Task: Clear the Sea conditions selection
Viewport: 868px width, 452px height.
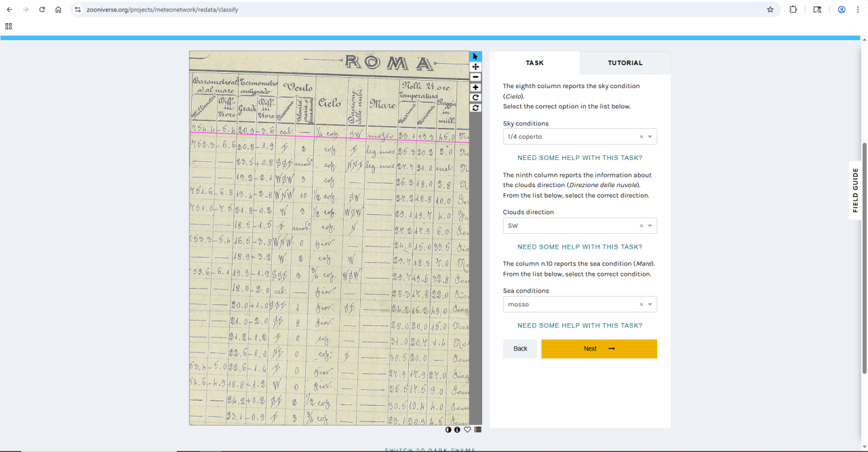Action: 642,304
